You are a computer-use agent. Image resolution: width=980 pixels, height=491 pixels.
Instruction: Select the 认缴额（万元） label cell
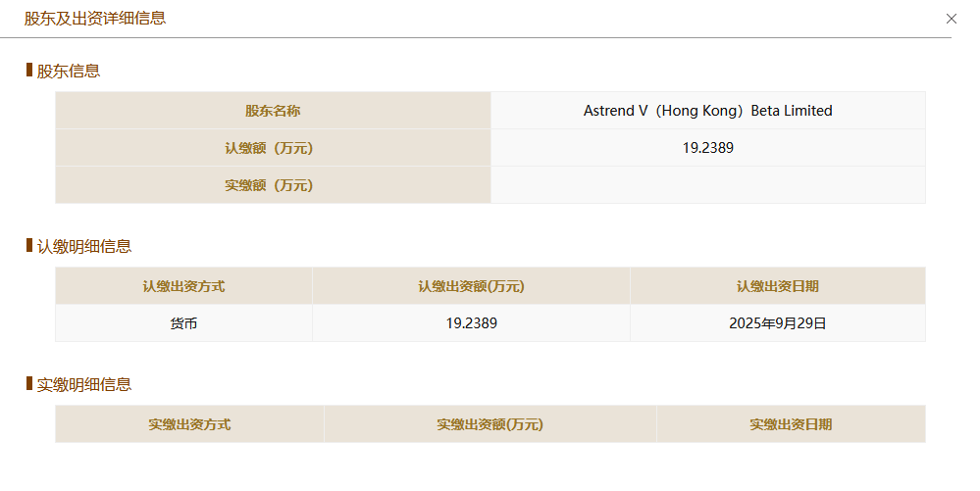pyautogui.click(x=273, y=148)
